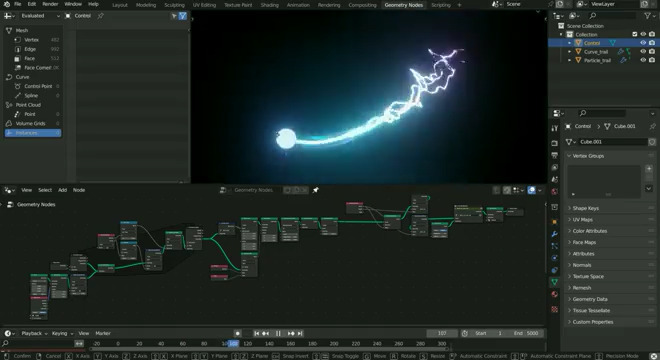Open the Node menu
Image resolution: width=660 pixels, height=360 pixels.
[x=79, y=190]
